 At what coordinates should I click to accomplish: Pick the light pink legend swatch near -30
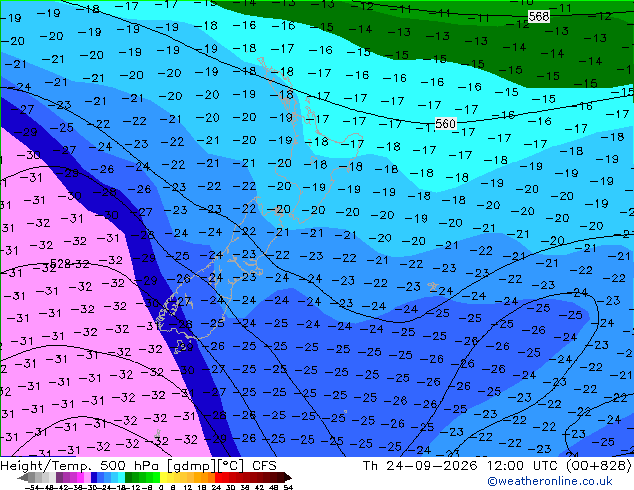click(x=87, y=477)
